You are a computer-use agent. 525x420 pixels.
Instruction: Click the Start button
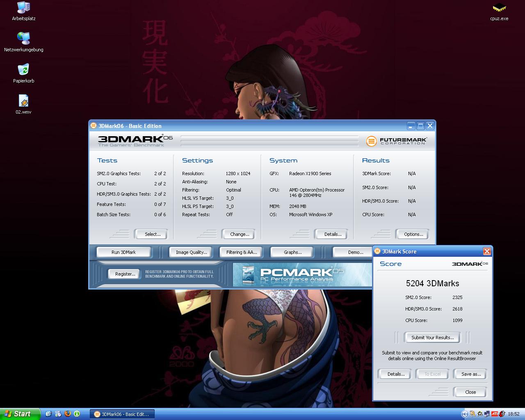(x=20, y=414)
